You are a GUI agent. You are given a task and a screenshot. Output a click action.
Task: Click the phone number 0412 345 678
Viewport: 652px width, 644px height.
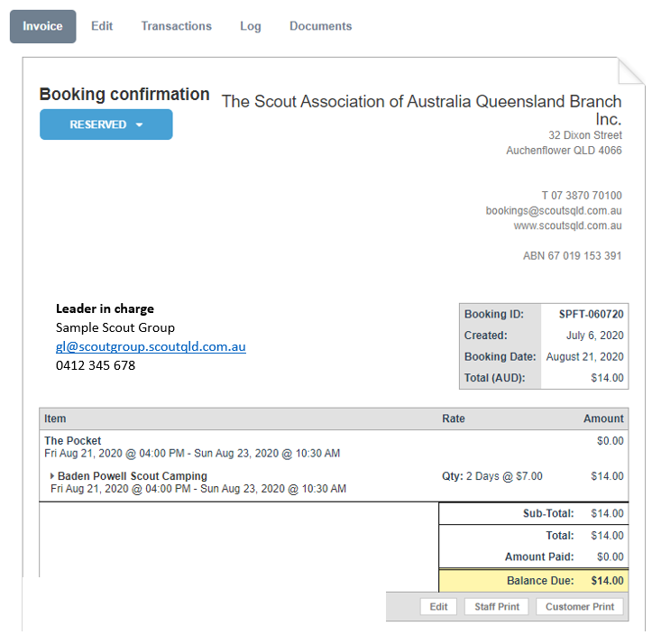96,365
